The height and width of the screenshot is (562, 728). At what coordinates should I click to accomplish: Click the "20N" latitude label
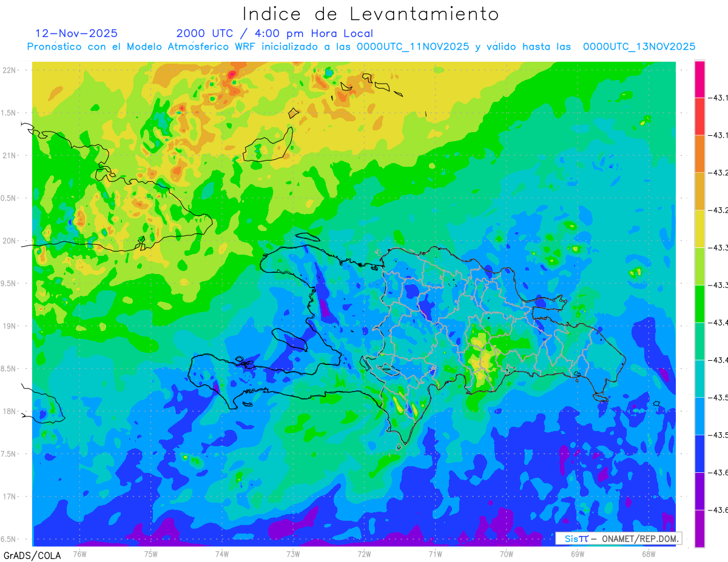point(8,241)
